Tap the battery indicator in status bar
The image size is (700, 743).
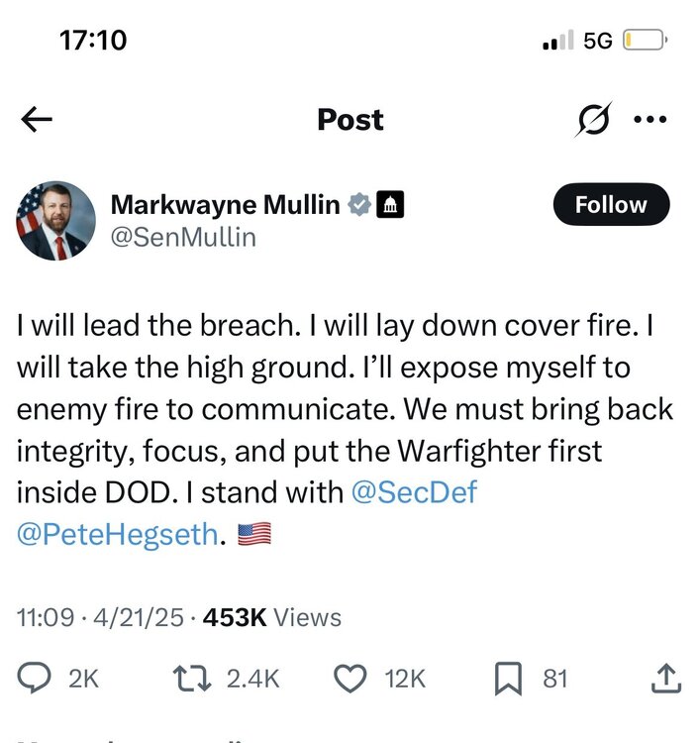point(647,41)
